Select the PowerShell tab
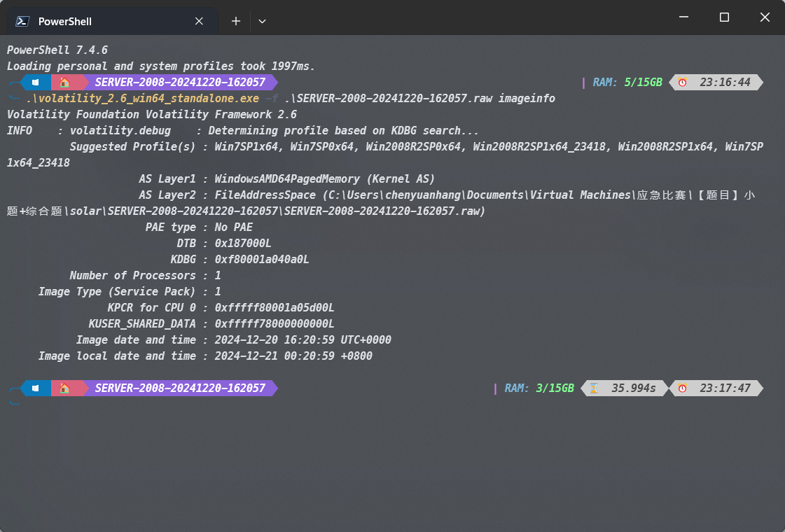This screenshot has height=532, width=785. click(x=113, y=21)
